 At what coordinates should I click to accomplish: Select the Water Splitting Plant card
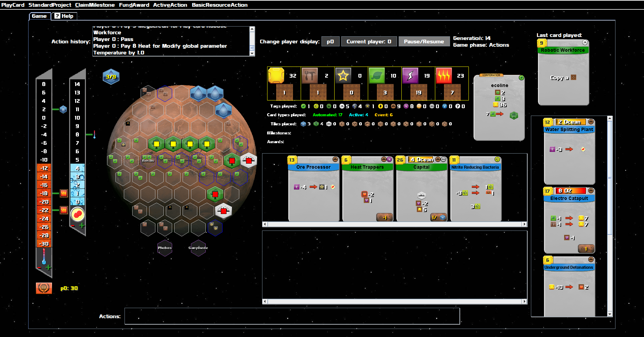(569, 151)
